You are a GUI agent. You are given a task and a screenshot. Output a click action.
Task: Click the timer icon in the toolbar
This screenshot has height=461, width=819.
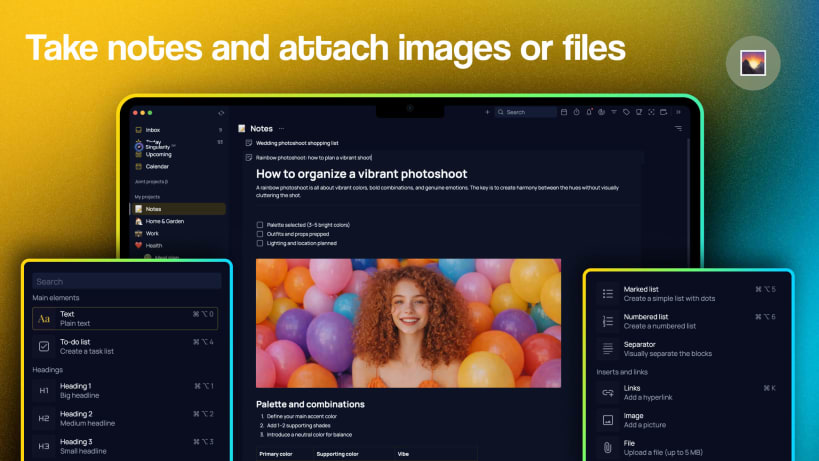click(576, 112)
